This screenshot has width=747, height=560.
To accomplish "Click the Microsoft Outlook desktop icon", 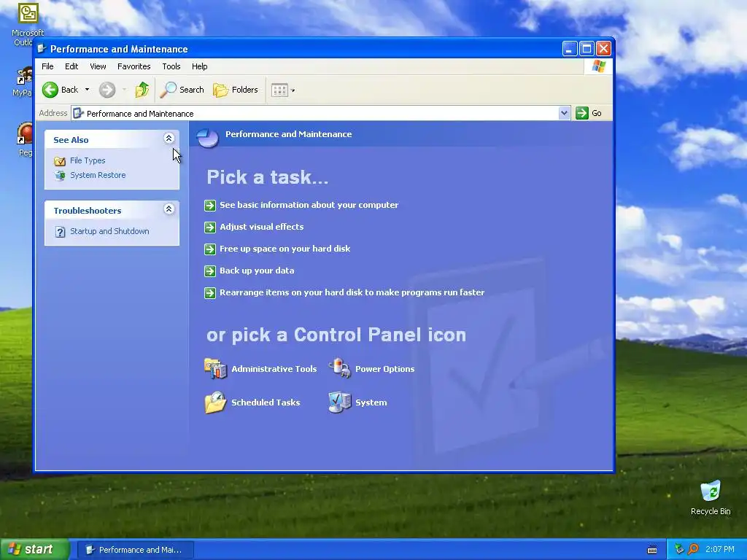I will [28, 13].
